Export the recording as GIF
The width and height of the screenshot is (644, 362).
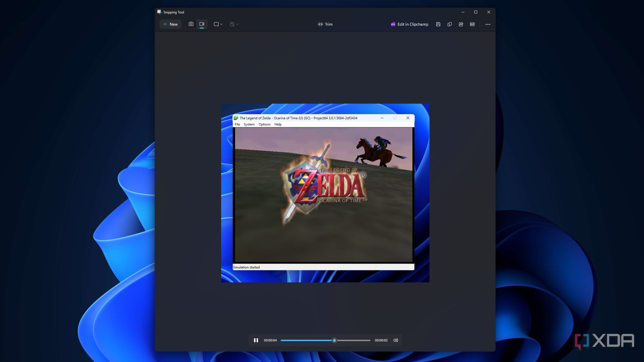pos(472,24)
